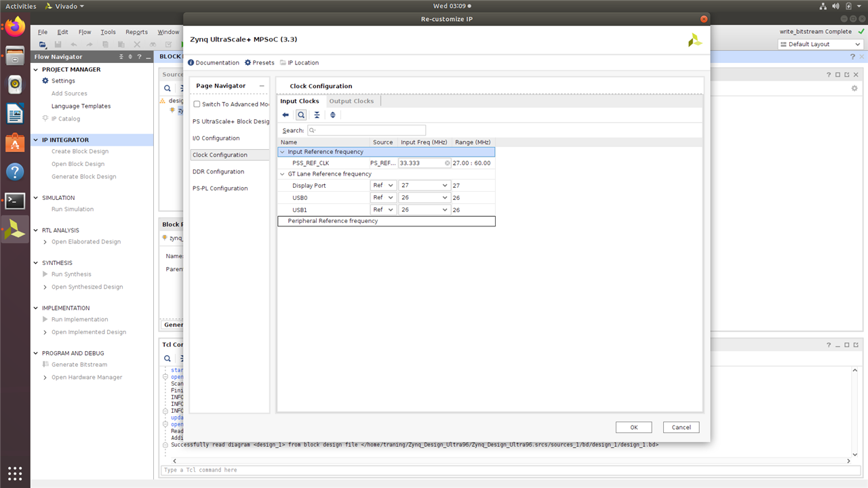Open USB1 source dropdown
Image resolution: width=868 pixels, height=488 pixels.
[383, 210]
